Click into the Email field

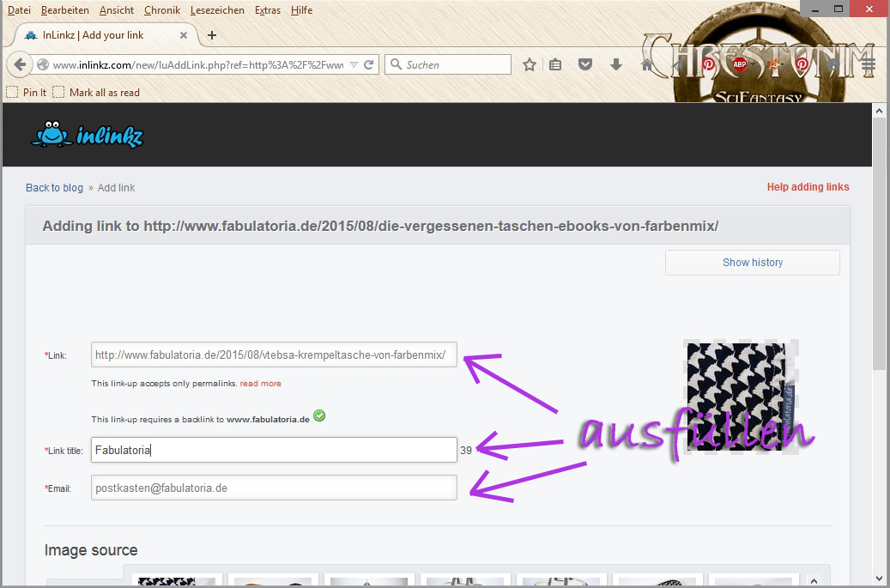click(274, 488)
